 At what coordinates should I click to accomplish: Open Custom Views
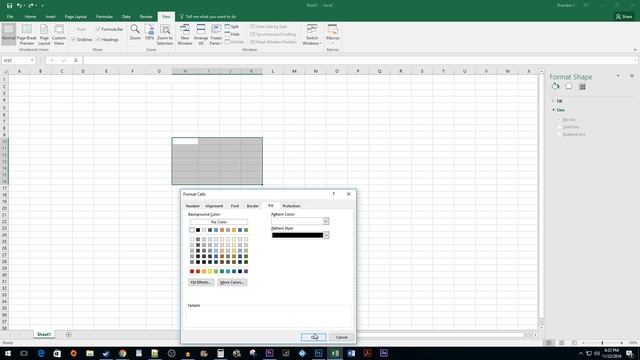[x=59, y=34]
